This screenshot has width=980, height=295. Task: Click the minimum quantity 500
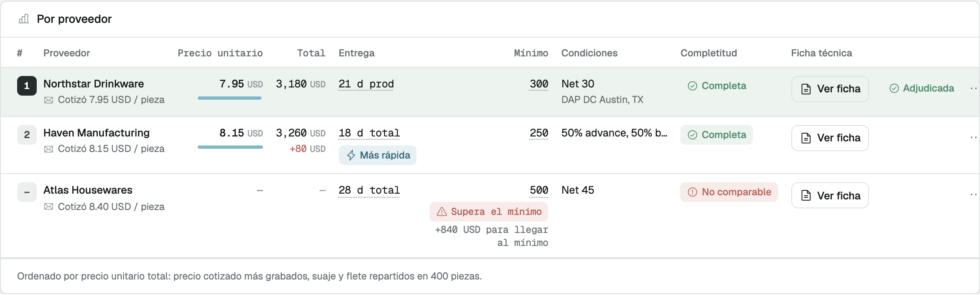[539, 190]
